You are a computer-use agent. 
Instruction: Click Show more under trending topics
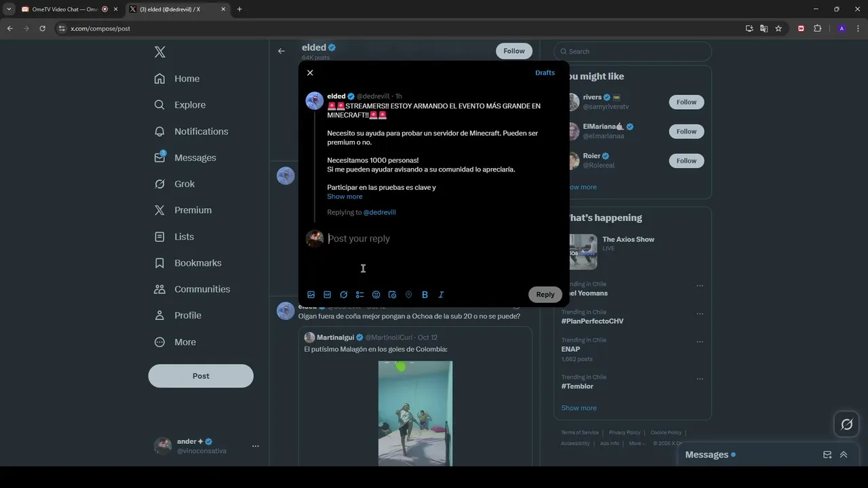[x=578, y=408]
